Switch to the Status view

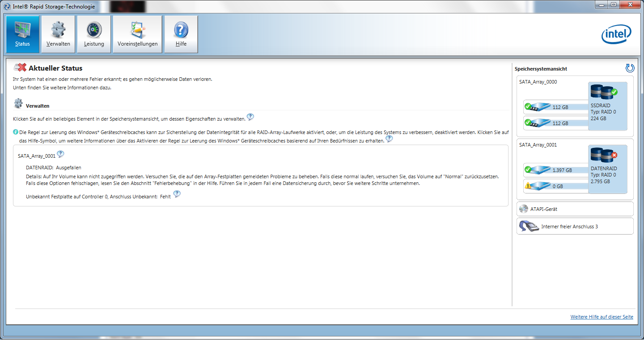click(22, 34)
